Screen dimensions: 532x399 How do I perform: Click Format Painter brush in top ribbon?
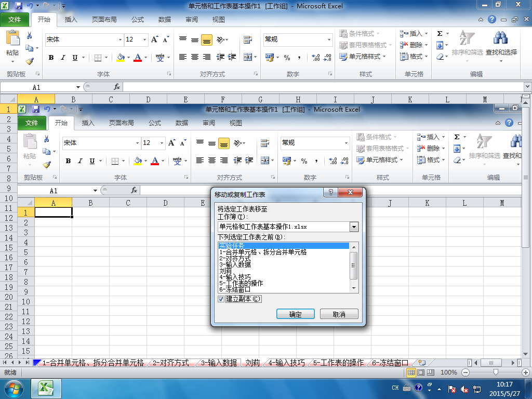30,61
